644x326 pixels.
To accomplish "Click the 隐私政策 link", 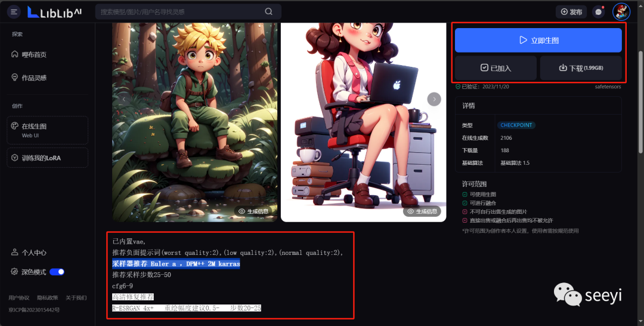I will pos(48,297).
